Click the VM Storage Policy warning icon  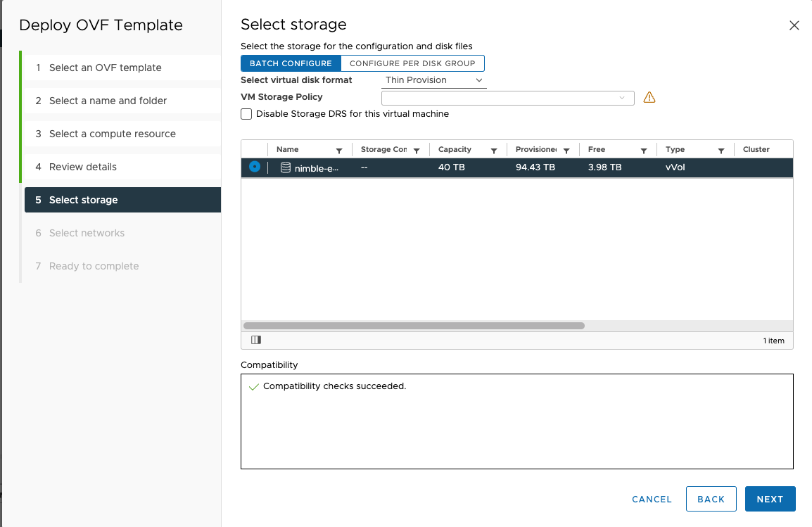[x=649, y=97]
